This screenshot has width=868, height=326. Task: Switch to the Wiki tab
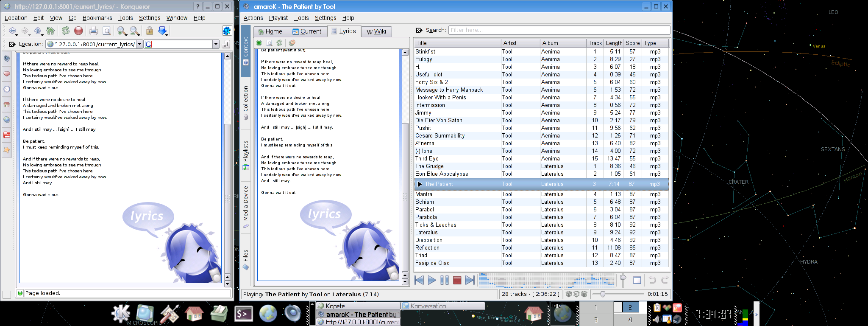click(x=376, y=31)
